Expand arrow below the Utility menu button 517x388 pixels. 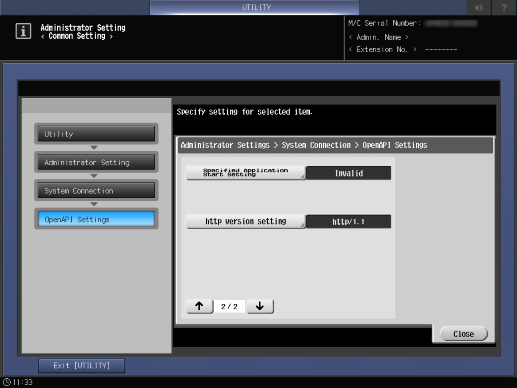pos(94,147)
